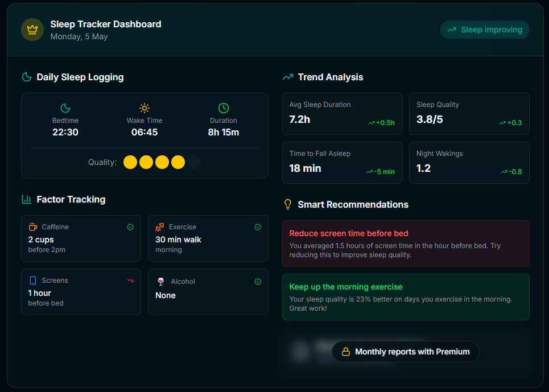Click the Sleep Tracker Dashboard title
Viewport: 549px width, 392px height.
106,24
